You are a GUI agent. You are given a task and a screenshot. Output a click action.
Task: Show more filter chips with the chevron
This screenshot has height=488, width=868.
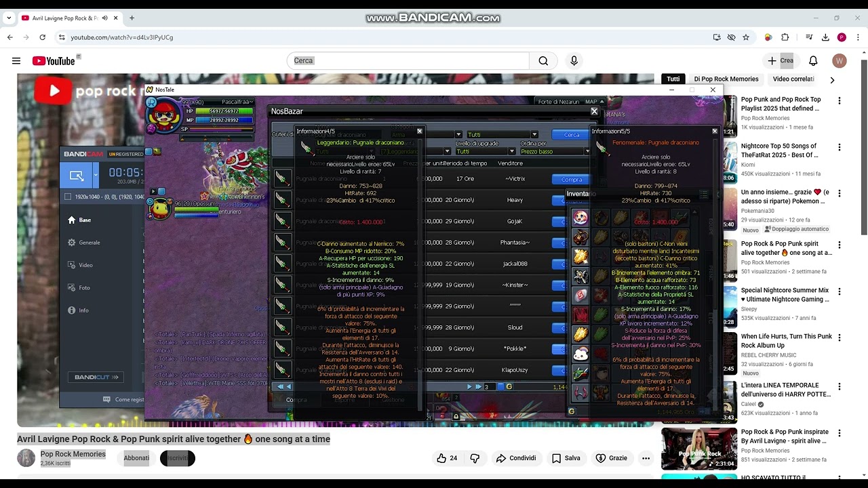(x=832, y=80)
